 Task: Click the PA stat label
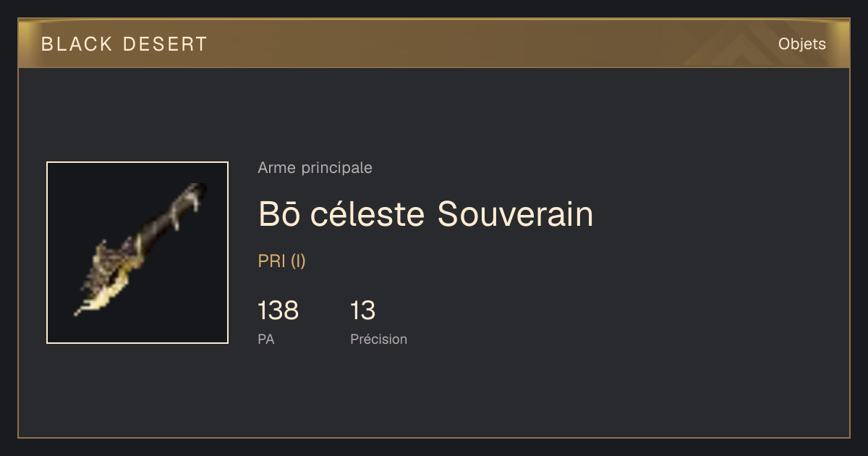pyautogui.click(x=266, y=339)
